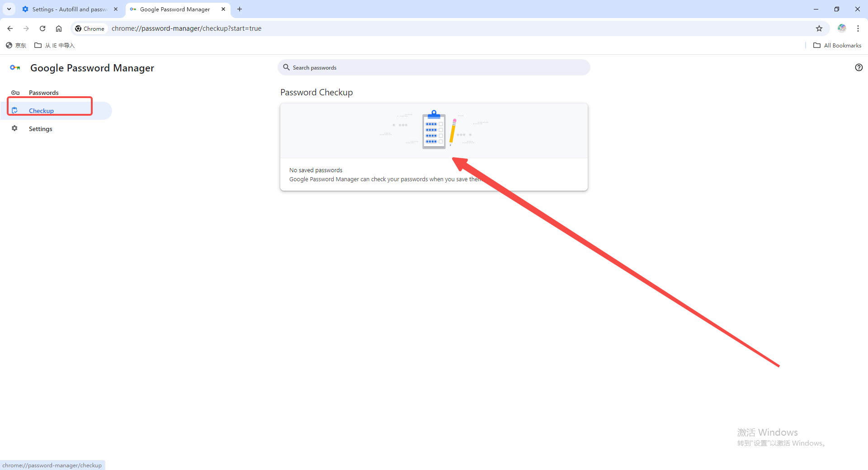Open the 京东 bookmark

(x=16, y=45)
